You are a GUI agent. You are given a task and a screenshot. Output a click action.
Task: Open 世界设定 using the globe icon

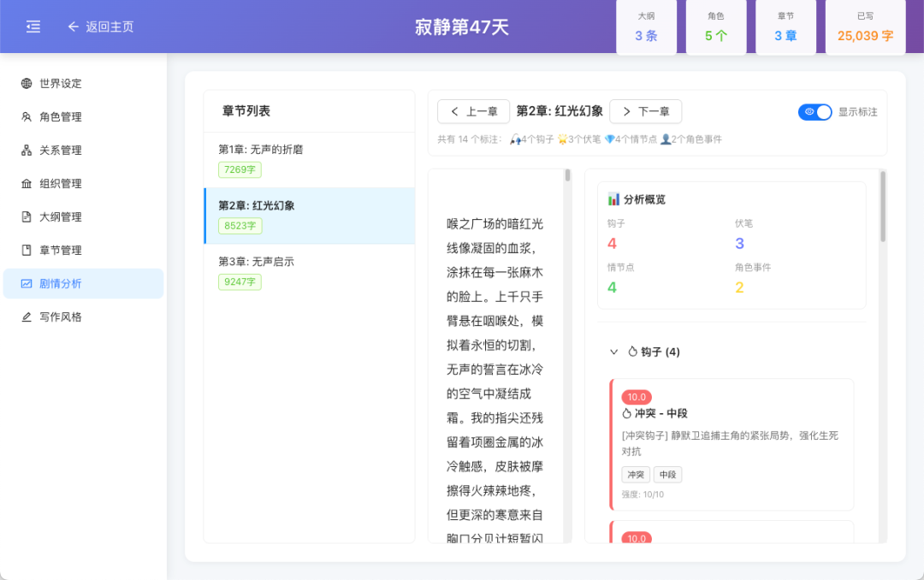point(26,83)
